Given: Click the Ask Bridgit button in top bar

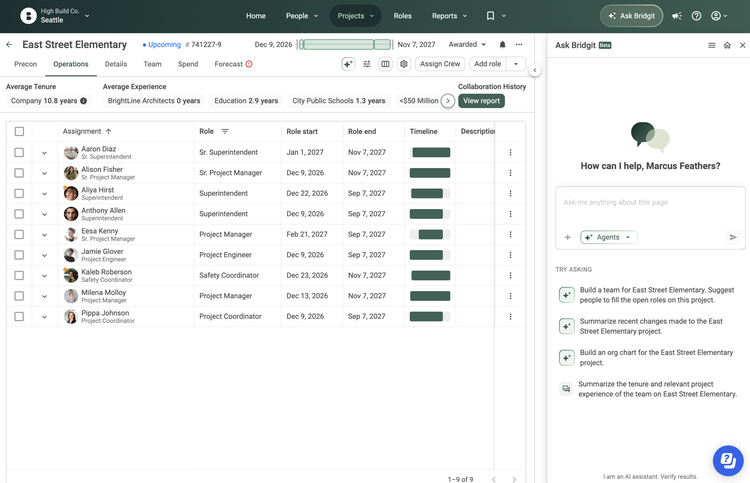Looking at the screenshot, I should (631, 16).
